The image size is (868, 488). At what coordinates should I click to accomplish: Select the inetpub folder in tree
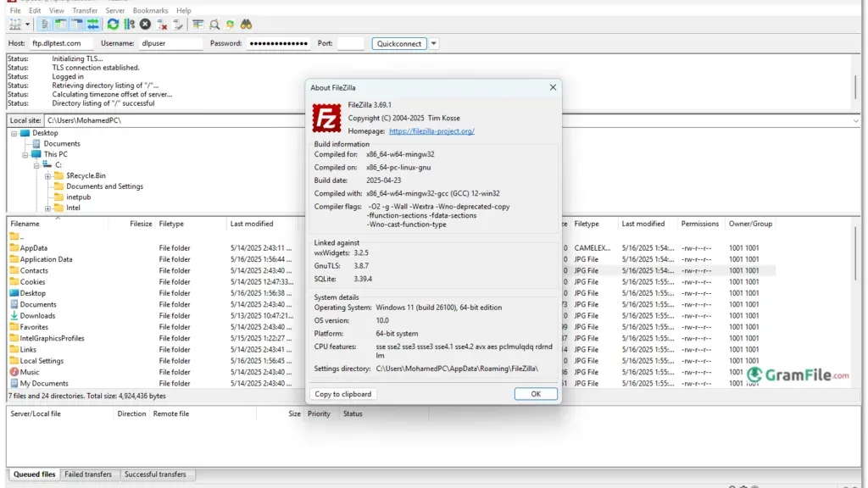78,197
